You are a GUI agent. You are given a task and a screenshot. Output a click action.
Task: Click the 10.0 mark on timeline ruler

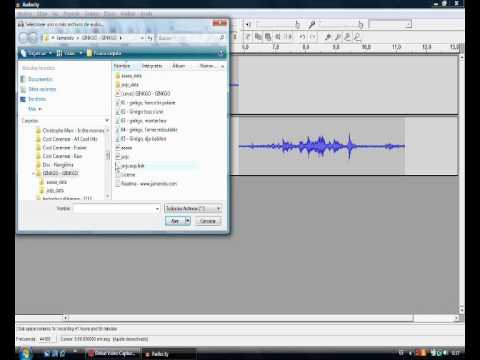pos(366,47)
